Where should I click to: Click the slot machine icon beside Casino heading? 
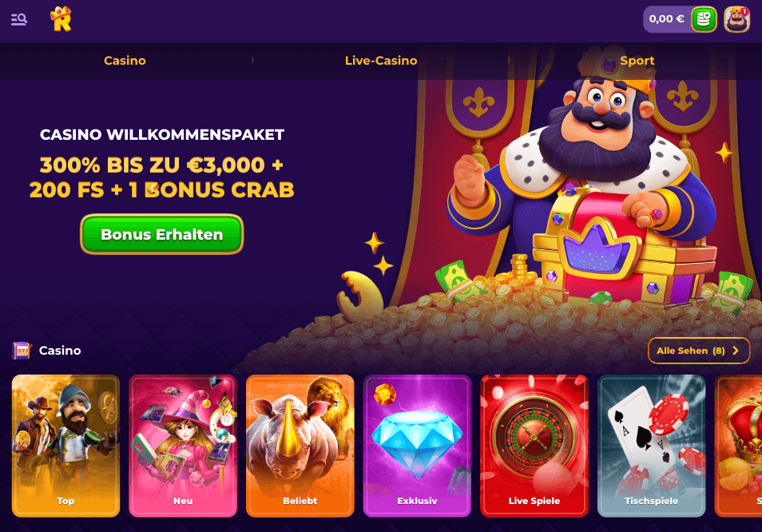[x=22, y=351]
